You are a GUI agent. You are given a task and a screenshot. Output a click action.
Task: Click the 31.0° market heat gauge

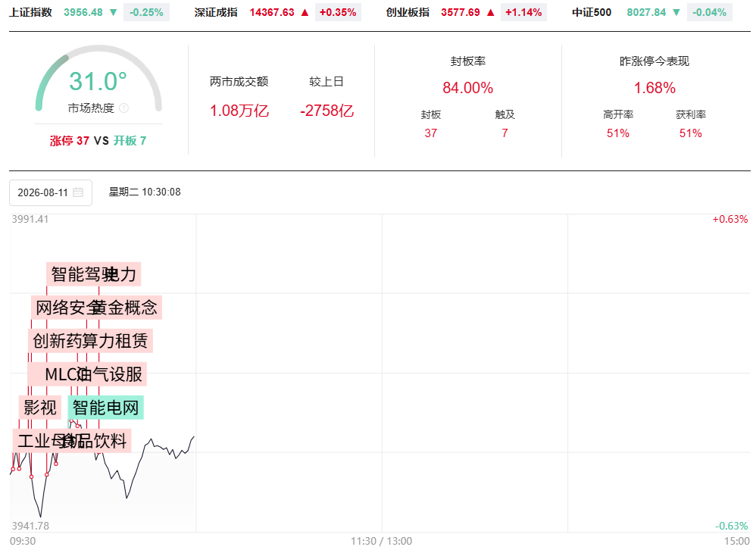[98, 81]
